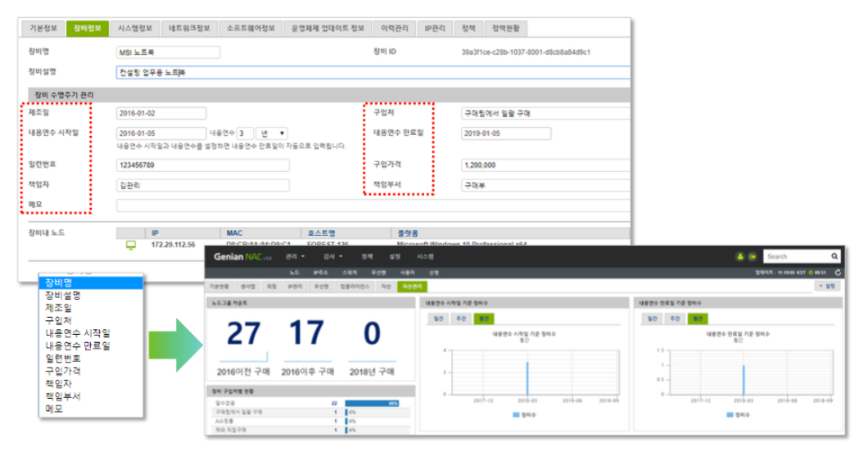Choose 장비명 in the dropdown list

92,282
